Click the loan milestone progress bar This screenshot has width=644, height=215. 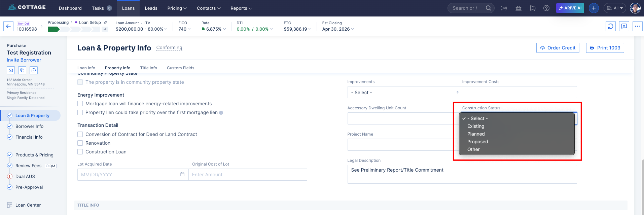[x=74, y=29]
